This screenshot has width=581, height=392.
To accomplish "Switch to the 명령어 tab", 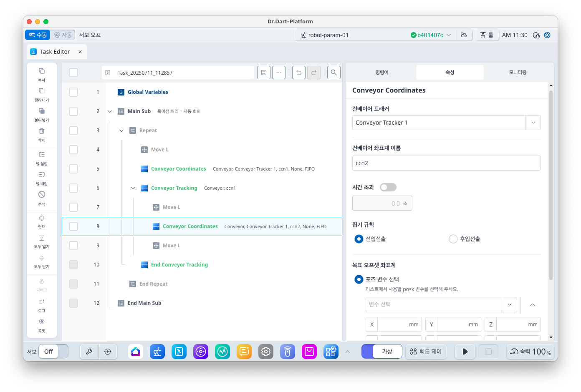I will point(381,73).
